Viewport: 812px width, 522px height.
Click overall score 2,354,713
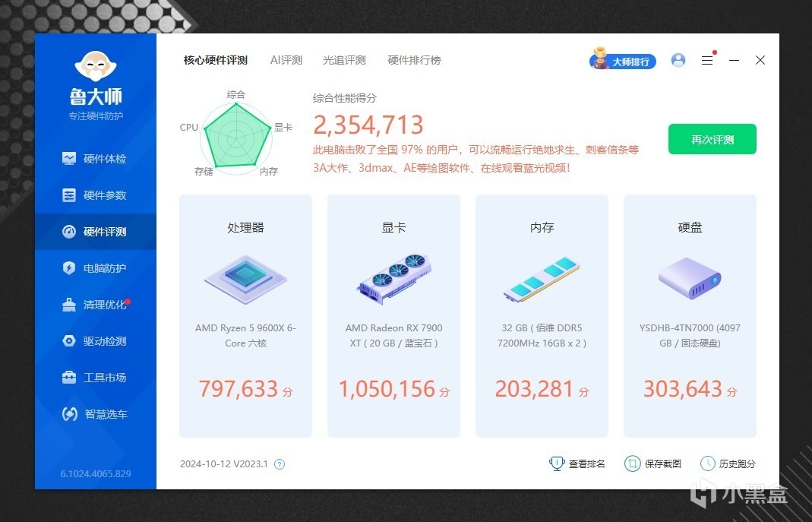point(368,125)
